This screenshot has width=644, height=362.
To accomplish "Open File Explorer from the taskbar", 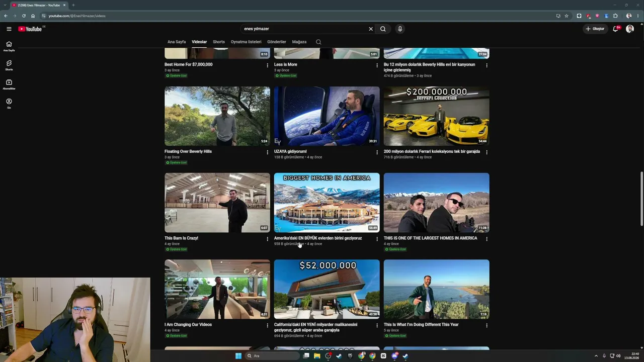I will click(x=317, y=356).
